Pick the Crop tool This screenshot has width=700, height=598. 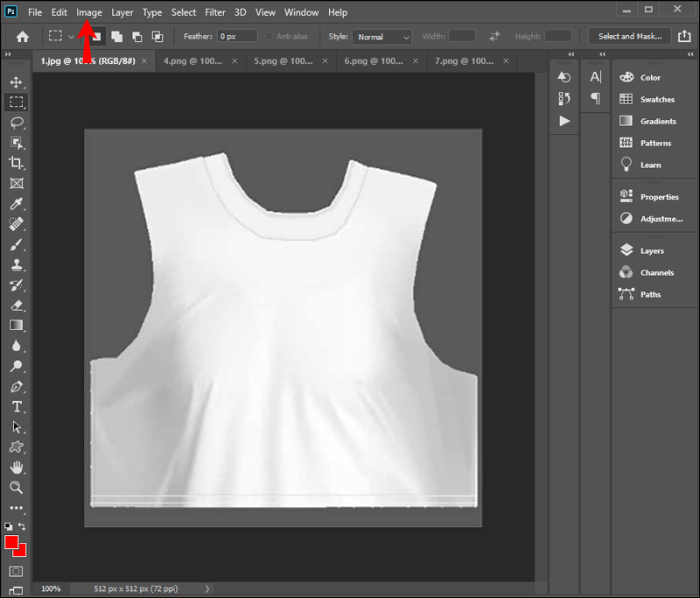(x=17, y=163)
